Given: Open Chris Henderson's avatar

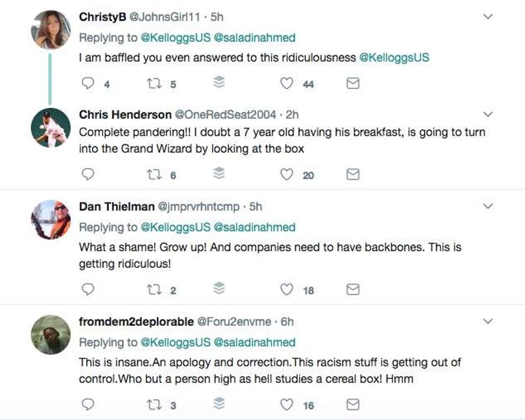Looking at the screenshot, I should (x=51, y=127).
